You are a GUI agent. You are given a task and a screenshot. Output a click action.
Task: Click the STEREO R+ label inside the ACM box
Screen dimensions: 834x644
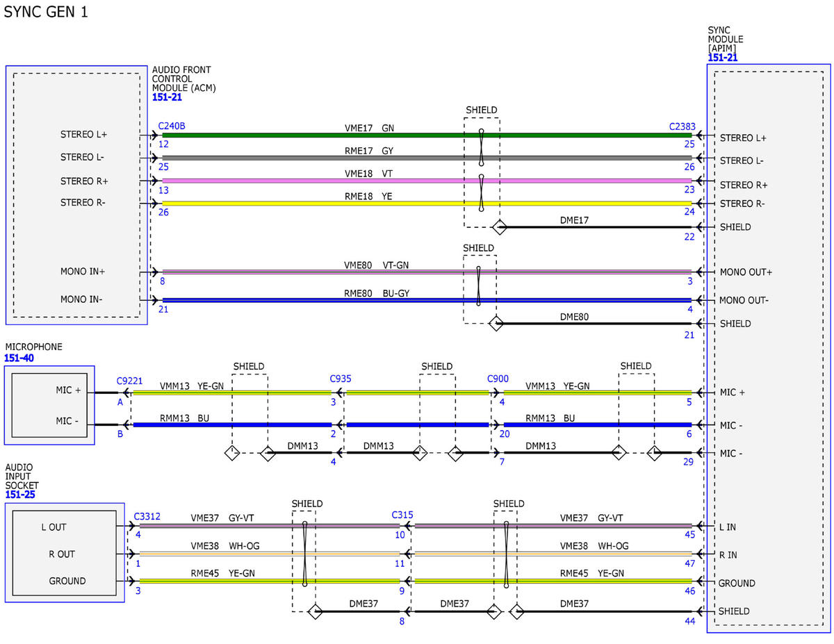(84, 181)
